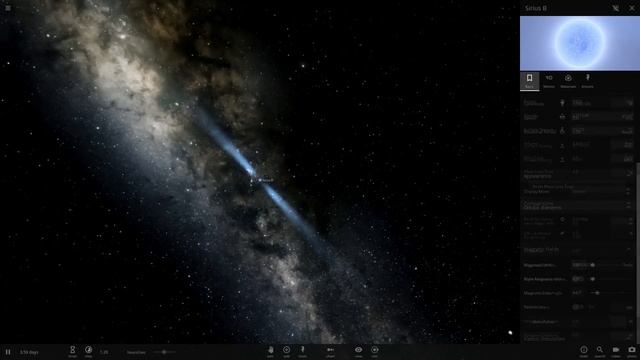Click the 3.50 days time readout
The width and height of the screenshot is (640, 360).
(29, 352)
